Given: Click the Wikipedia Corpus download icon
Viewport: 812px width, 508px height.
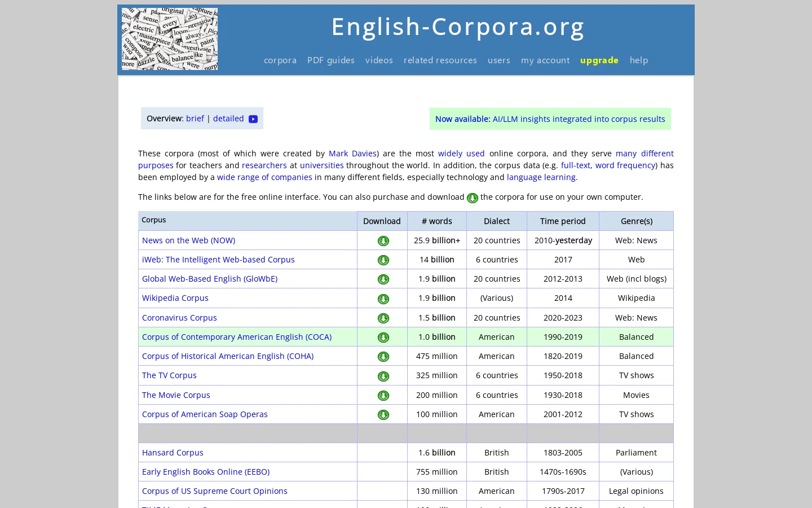Looking at the screenshot, I should pyautogui.click(x=383, y=299).
